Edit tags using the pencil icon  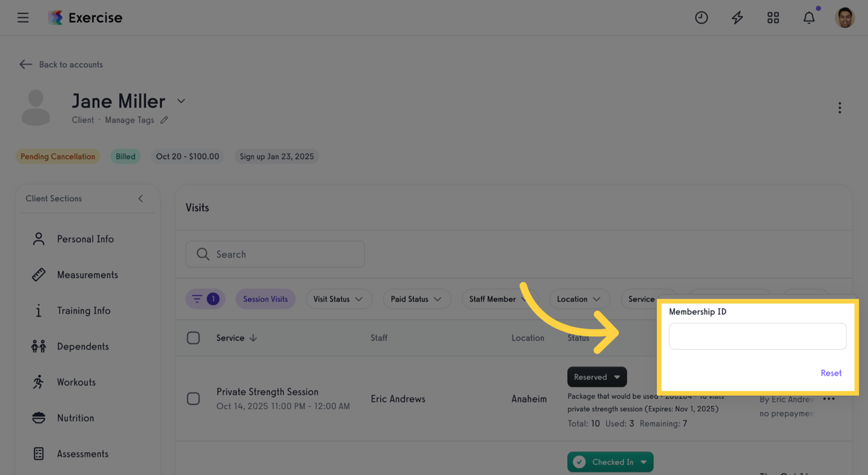pyautogui.click(x=164, y=120)
